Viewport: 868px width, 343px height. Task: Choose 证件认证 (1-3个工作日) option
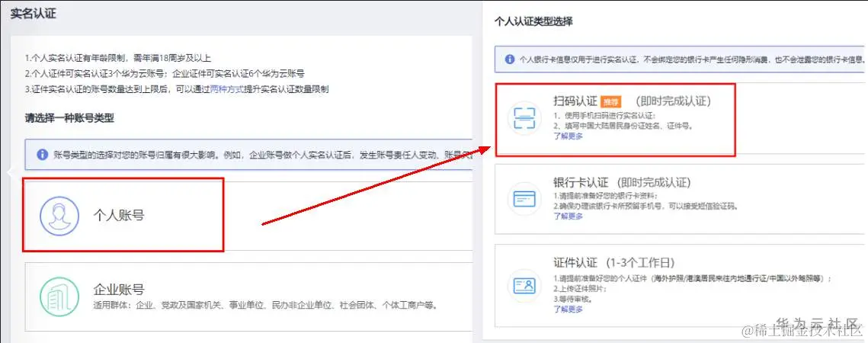pos(679,285)
